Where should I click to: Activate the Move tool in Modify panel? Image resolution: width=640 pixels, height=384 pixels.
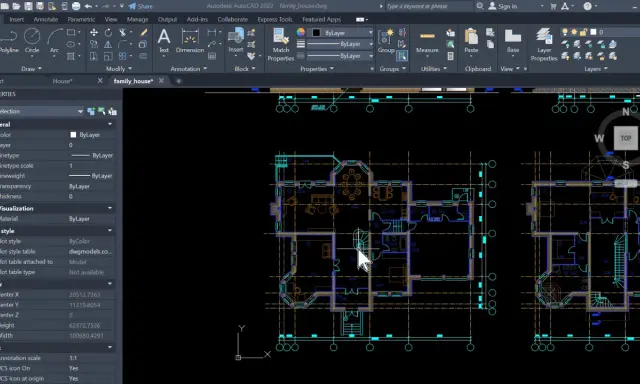94,33
